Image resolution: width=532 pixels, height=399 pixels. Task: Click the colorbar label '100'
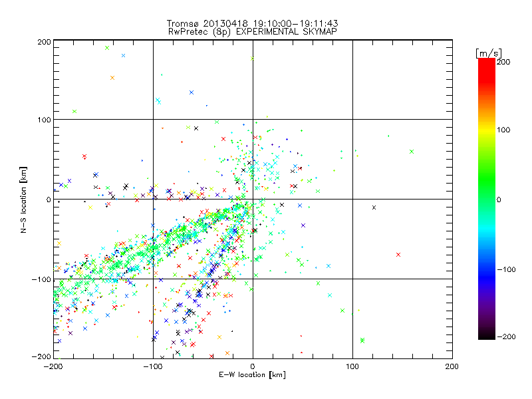tap(503, 130)
